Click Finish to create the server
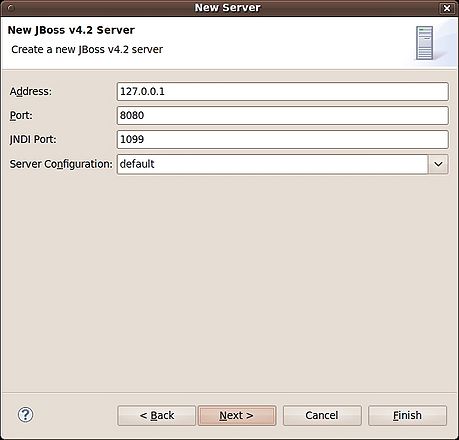The height and width of the screenshot is (440, 459). pyautogui.click(x=407, y=415)
